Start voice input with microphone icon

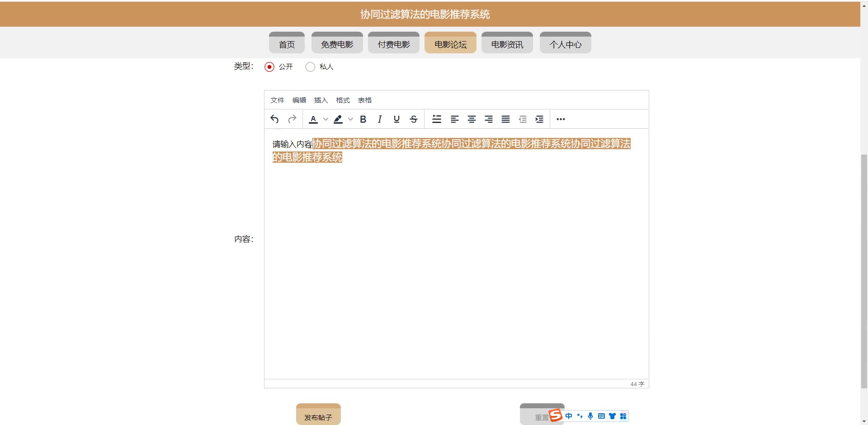coord(590,416)
